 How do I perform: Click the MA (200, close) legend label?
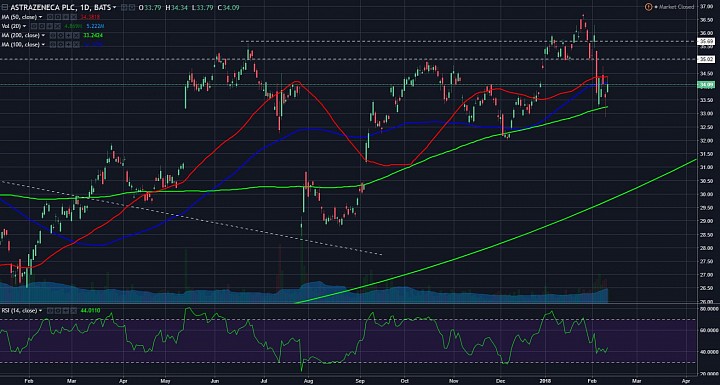[21, 35]
